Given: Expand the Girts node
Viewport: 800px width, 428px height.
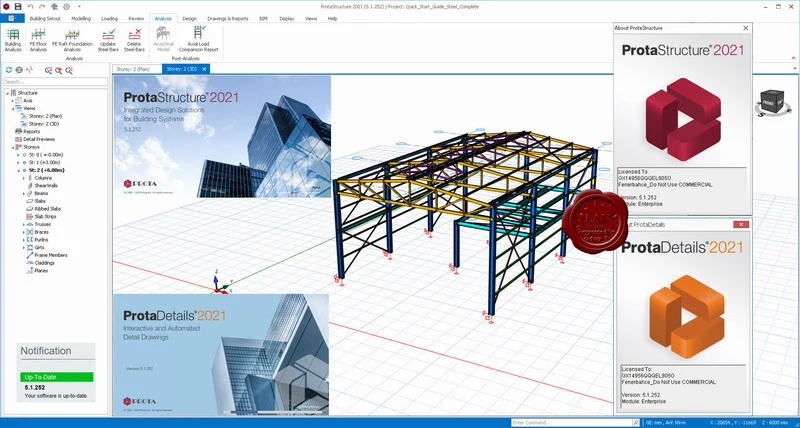Looking at the screenshot, I should click(23, 247).
